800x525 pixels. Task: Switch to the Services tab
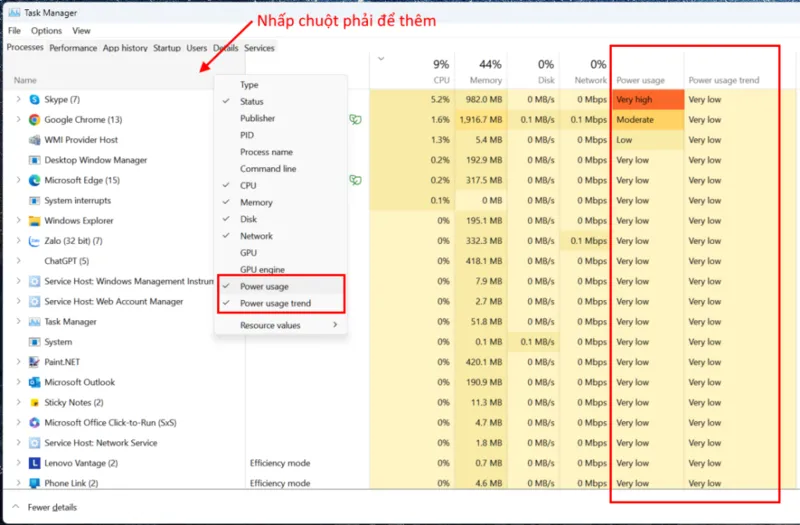pyautogui.click(x=259, y=48)
